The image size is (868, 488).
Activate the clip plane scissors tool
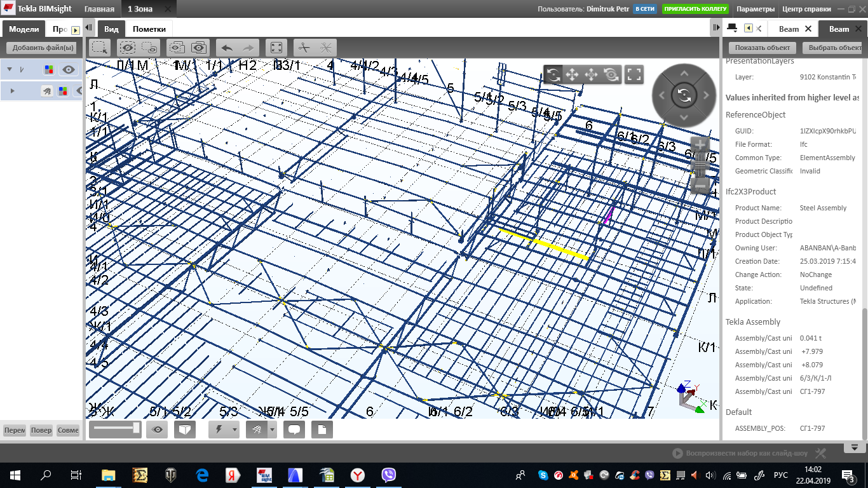(x=304, y=48)
